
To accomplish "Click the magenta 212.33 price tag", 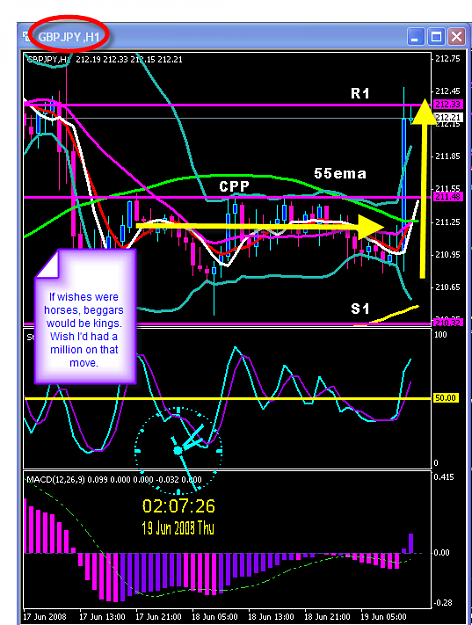I will (448, 104).
